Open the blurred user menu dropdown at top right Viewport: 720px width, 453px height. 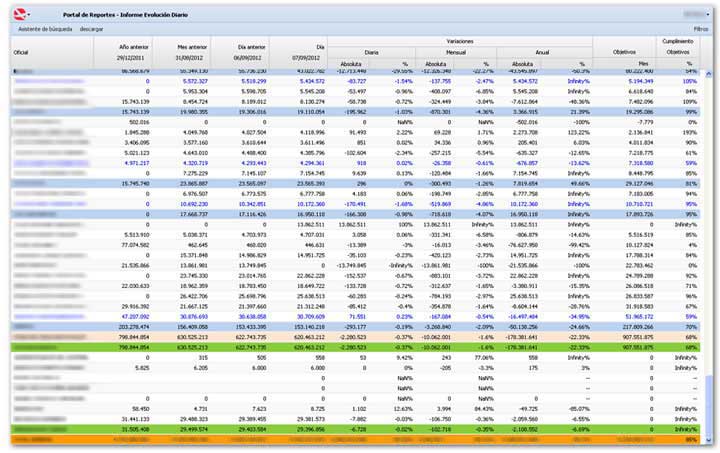(x=696, y=14)
